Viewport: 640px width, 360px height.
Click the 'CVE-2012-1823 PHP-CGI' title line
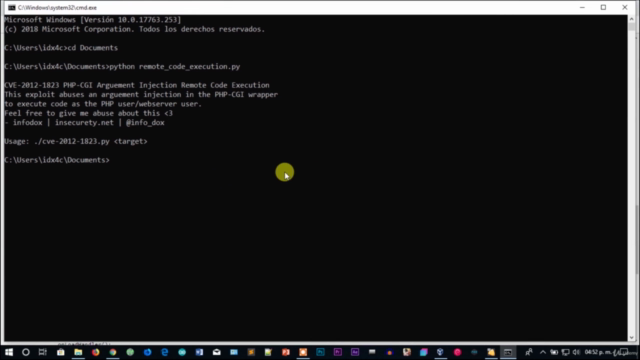coord(137,85)
